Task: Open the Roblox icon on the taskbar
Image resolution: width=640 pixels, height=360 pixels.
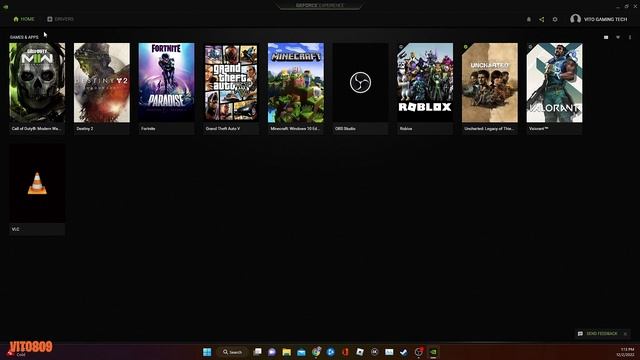Action: 360,352
